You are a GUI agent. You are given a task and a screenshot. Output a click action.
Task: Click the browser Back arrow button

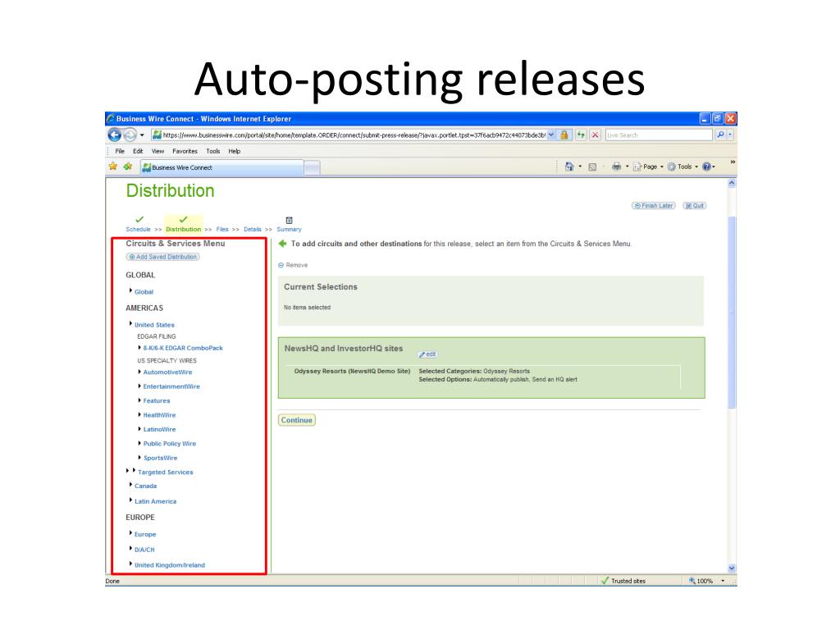[115, 135]
